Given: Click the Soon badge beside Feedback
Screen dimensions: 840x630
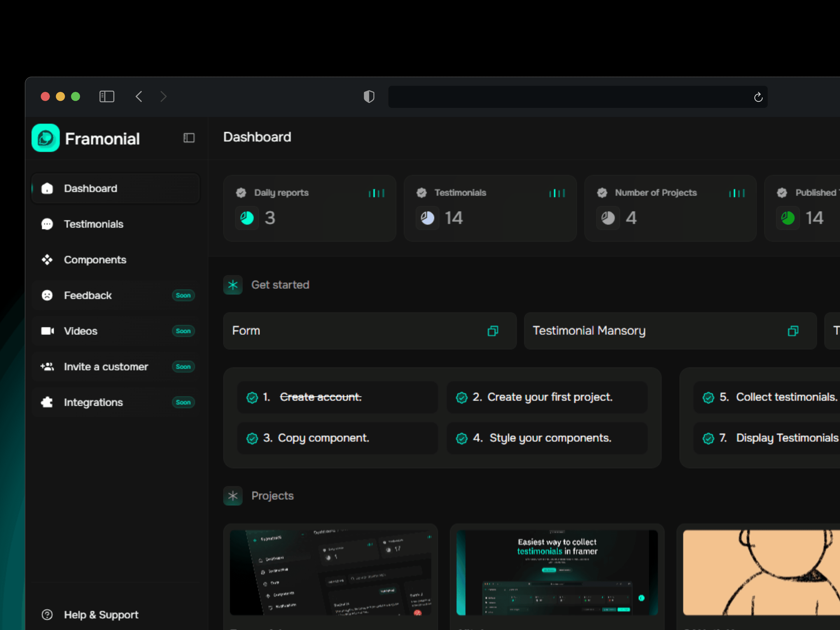Looking at the screenshot, I should [183, 295].
